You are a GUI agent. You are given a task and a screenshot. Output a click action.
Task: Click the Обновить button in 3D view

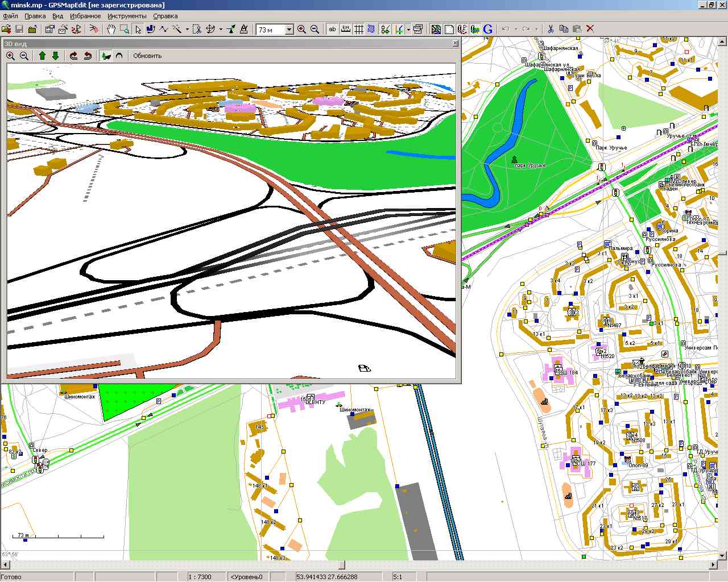pyautogui.click(x=147, y=56)
